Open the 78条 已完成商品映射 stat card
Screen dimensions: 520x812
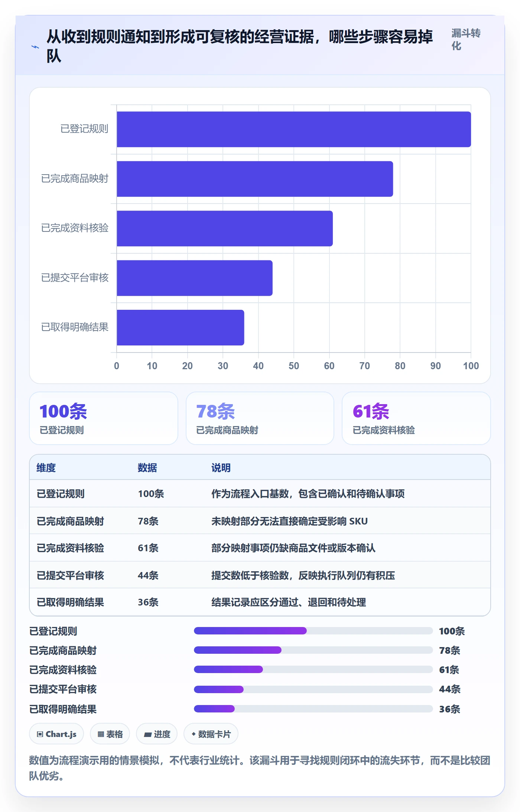pos(260,418)
